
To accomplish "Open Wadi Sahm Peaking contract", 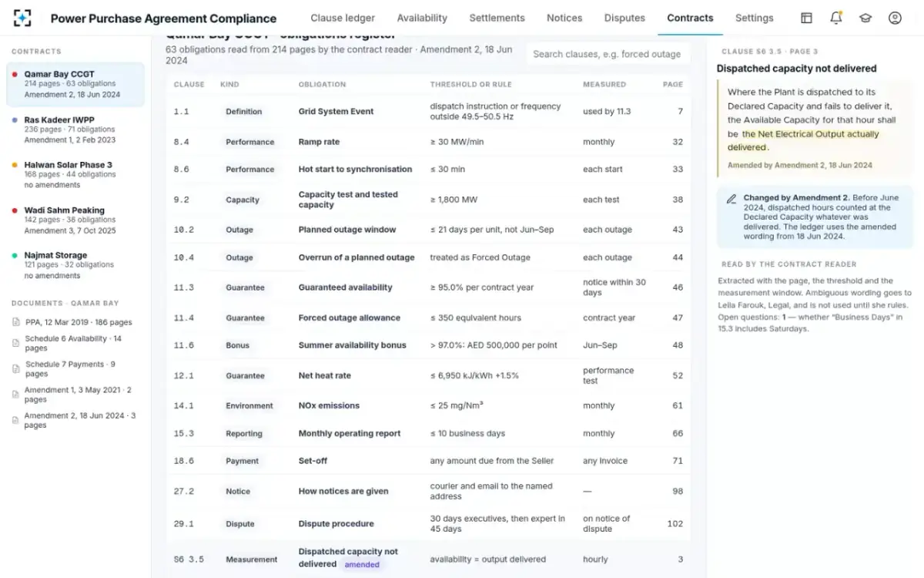I will coord(75,220).
